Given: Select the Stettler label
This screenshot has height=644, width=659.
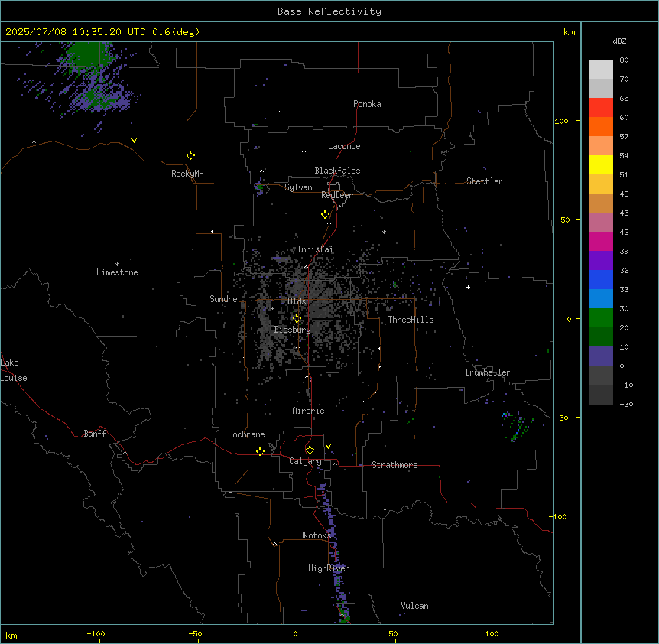Looking at the screenshot, I should pyautogui.click(x=485, y=181).
